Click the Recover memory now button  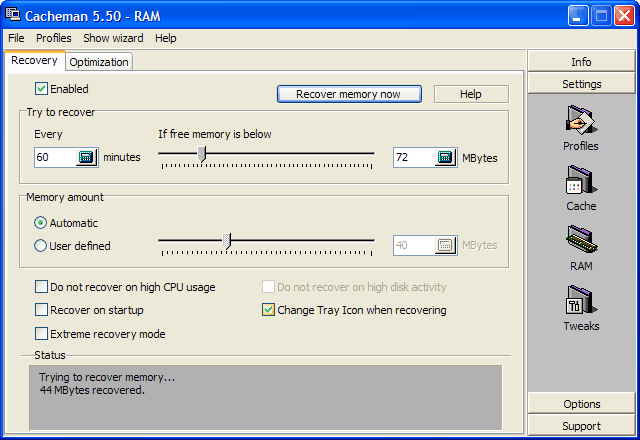coord(349,94)
